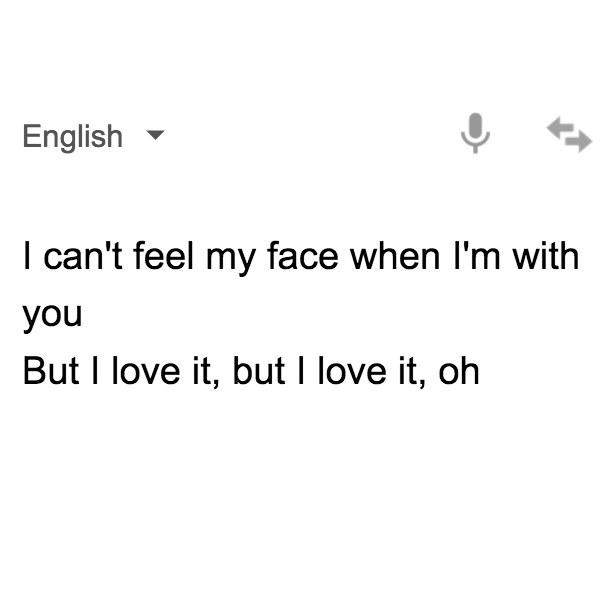Activate voice input with the microphone icon
Screen dimensions: 600x600
[x=475, y=133]
